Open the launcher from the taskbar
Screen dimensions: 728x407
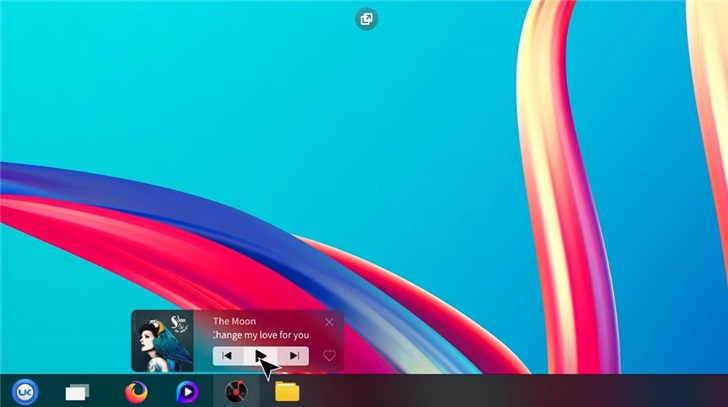(24, 391)
